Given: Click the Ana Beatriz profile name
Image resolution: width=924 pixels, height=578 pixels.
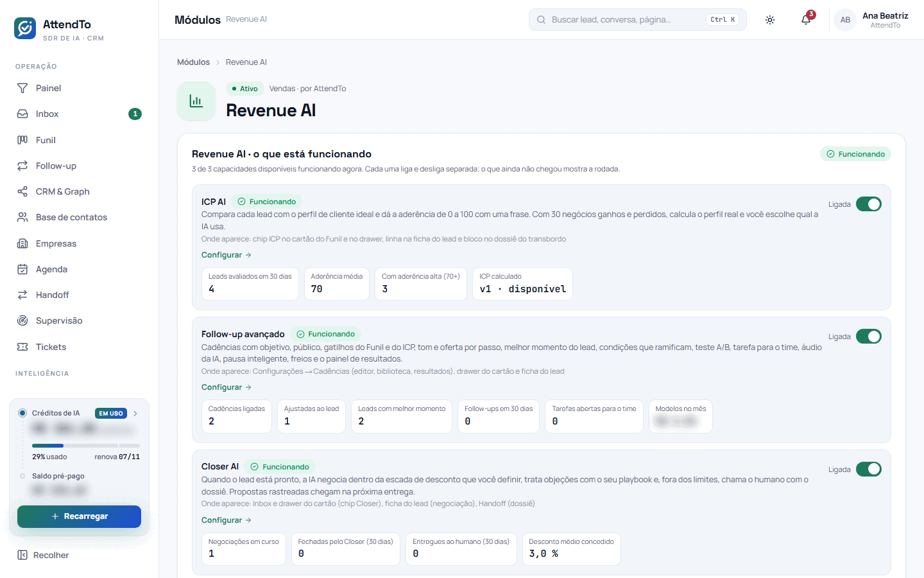Looking at the screenshot, I should coord(885,15).
